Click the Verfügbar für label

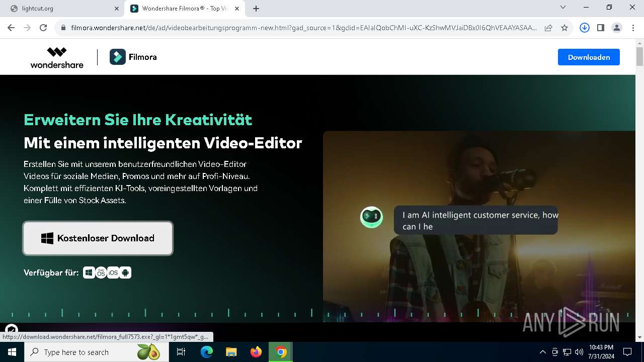coord(51,273)
